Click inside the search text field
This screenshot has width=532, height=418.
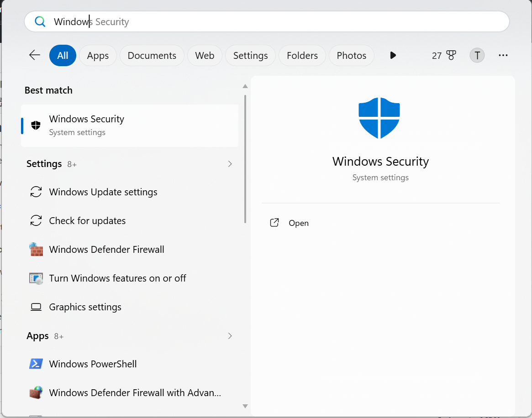[x=267, y=22]
